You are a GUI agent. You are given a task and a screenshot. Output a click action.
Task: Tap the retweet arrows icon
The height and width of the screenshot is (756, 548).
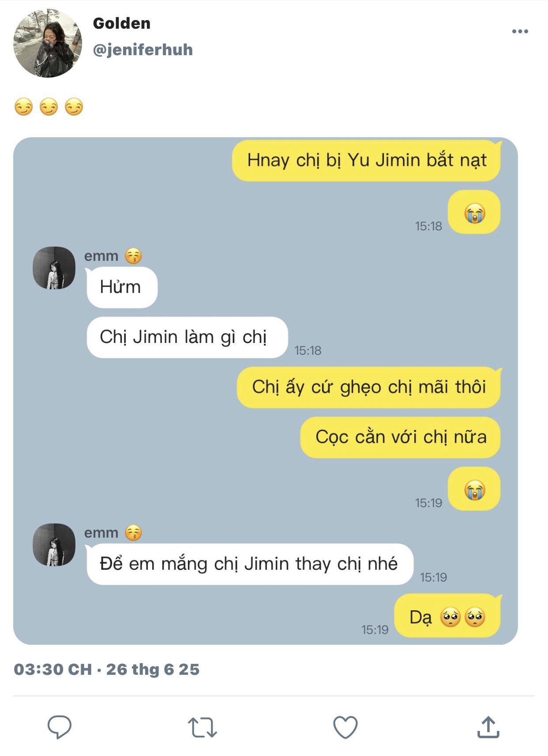point(202,727)
